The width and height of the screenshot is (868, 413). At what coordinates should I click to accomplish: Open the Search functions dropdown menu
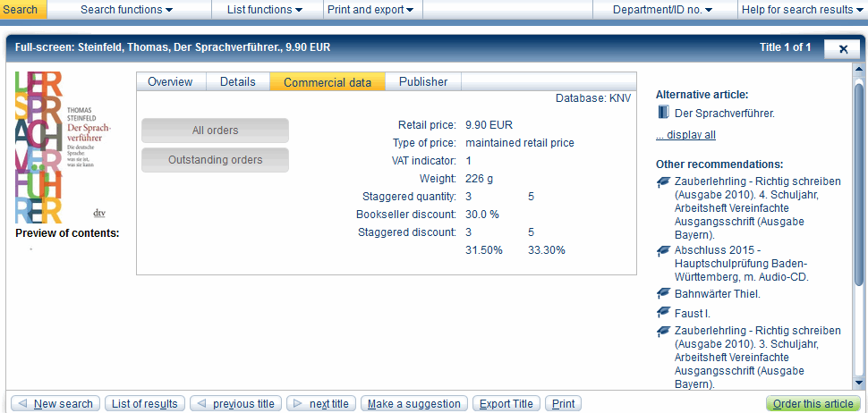click(126, 10)
